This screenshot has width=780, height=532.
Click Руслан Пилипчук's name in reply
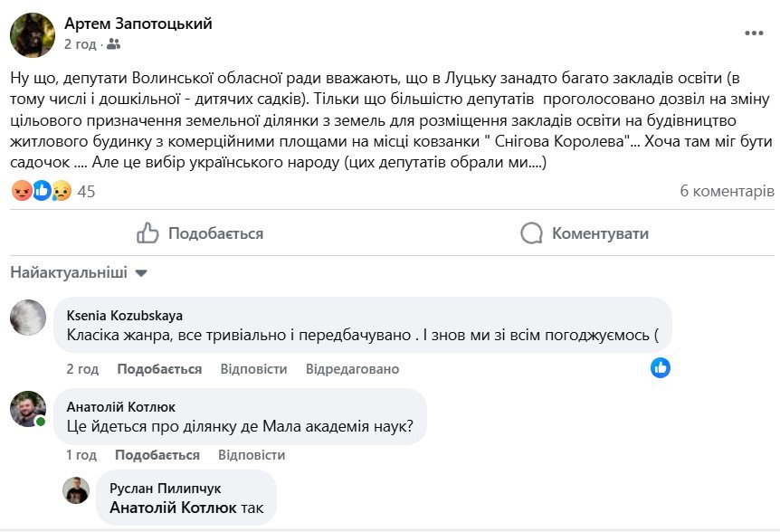[x=165, y=489]
